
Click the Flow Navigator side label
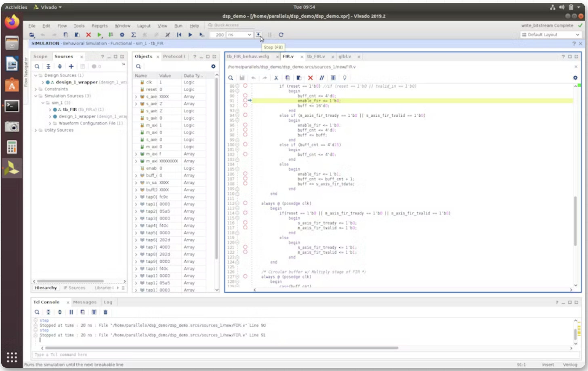[x=26, y=72]
